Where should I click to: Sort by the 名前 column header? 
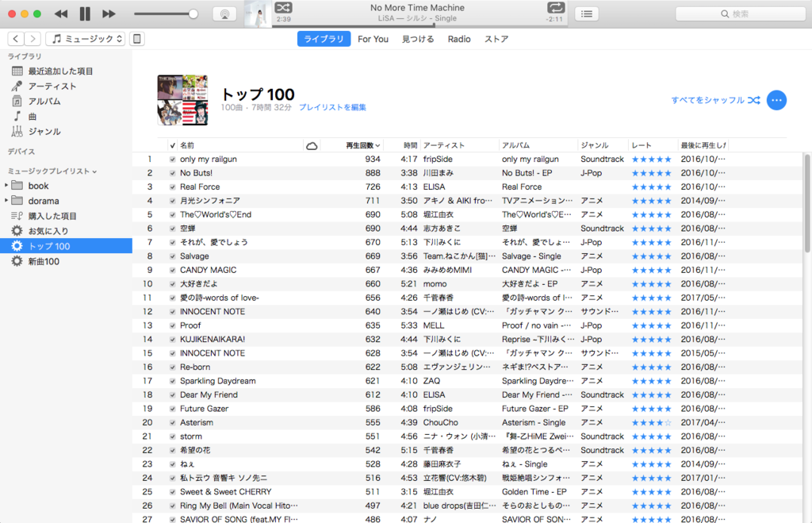[x=240, y=145]
